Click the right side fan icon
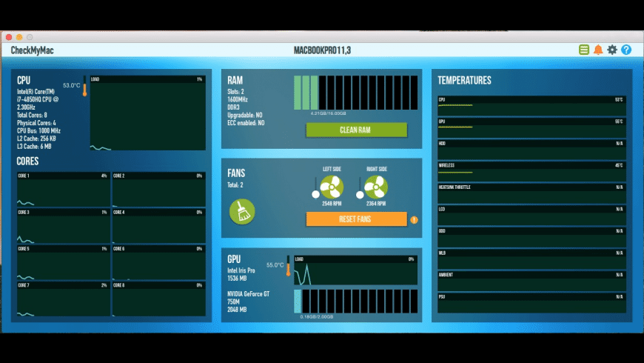644x363 pixels. [x=376, y=187]
